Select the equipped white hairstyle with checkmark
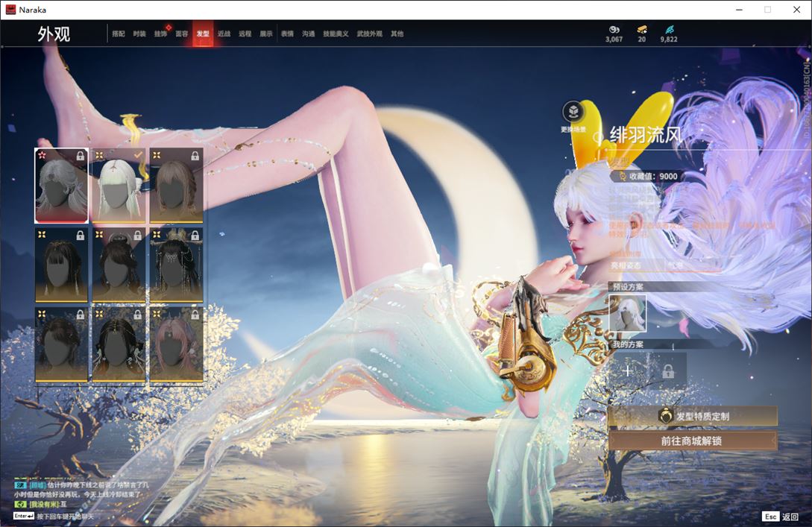The image size is (812, 527). (x=119, y=186)
